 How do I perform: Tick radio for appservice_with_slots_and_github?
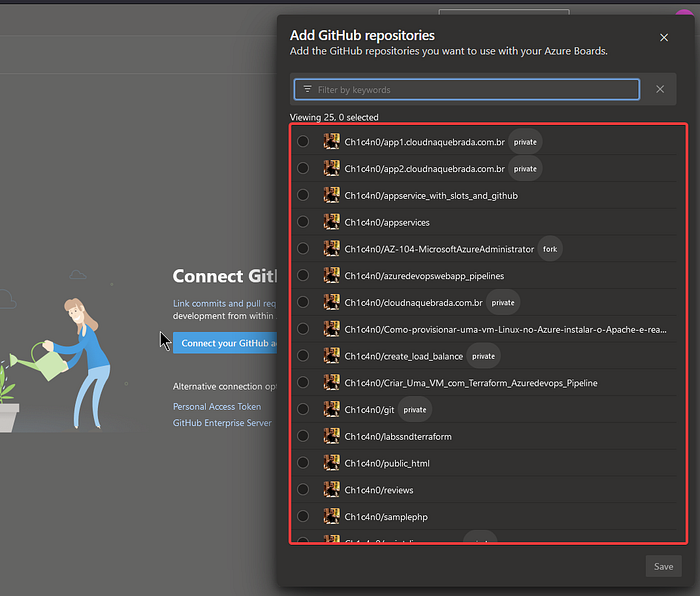pos(303,195)
